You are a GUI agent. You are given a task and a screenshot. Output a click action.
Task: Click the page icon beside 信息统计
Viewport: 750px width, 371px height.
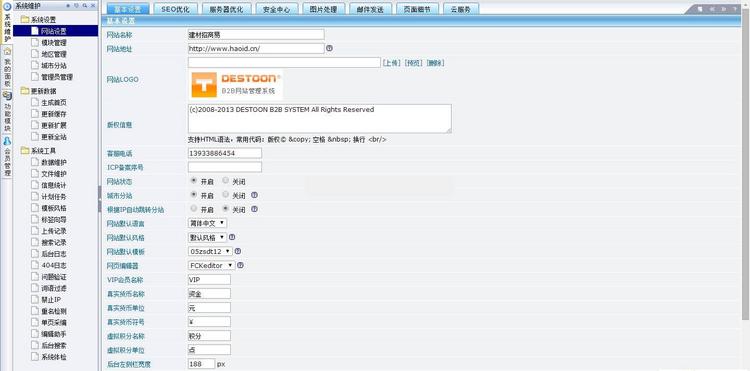click(x=34, y=185)
